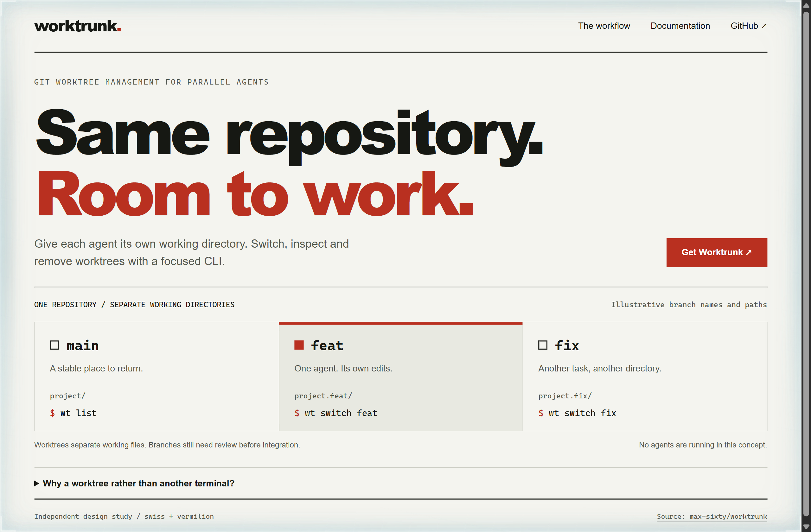Click 'GIT WORKTREE MANAGEMENT FOR PARALLEL AGENTS' tagline

[x=151, y=82]
